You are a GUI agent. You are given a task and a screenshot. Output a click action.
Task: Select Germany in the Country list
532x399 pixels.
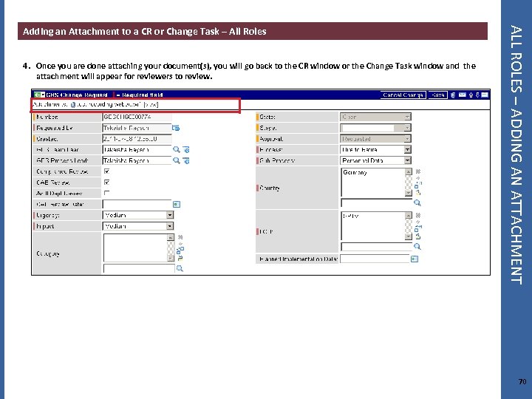(355, 172)
